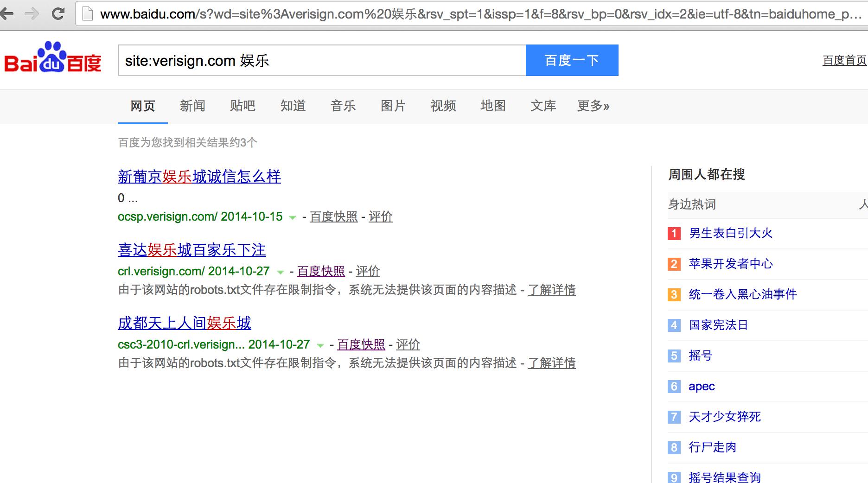Open hot search 行尸走肉
The width and height of the screenshot is (868, 483).
coord(713,447)
